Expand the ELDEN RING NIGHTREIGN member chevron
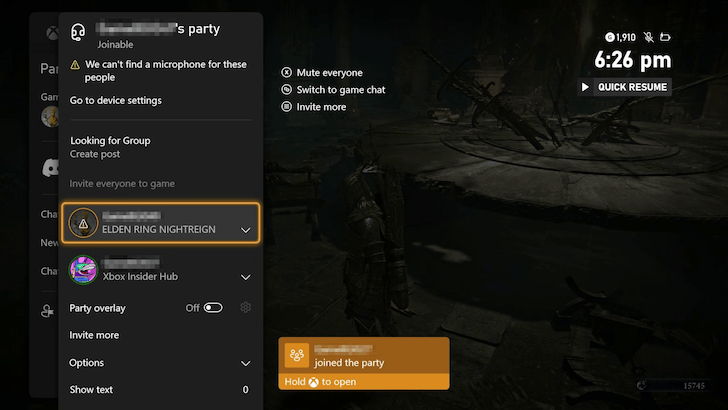Image resolution: width=728 pixels, height=410 pixels. 246,230
